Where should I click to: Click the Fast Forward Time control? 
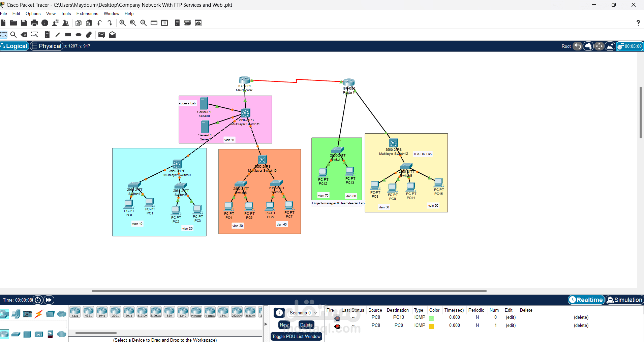click(x=48, y=300)
